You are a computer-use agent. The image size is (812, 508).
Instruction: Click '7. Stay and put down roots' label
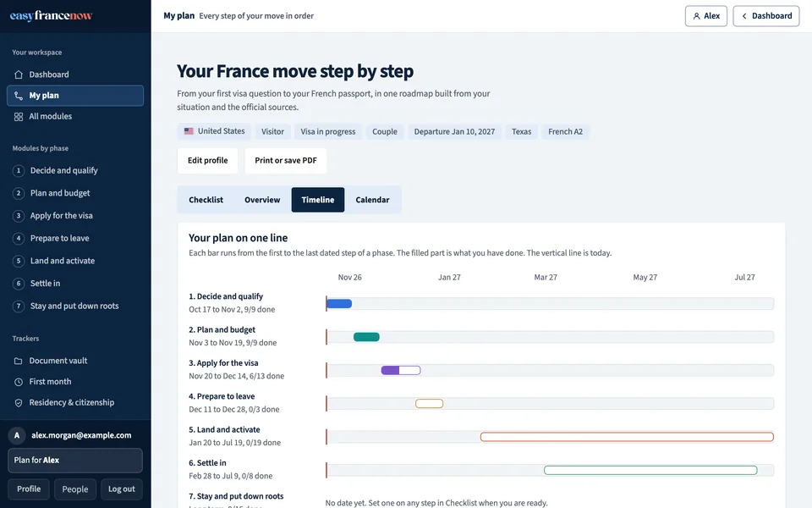click(236, 496)
